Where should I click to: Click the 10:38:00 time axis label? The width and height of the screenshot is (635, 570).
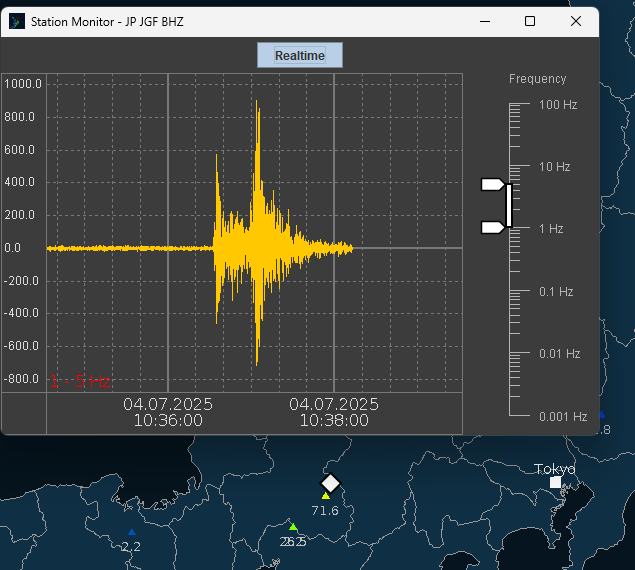click(334, 421)
